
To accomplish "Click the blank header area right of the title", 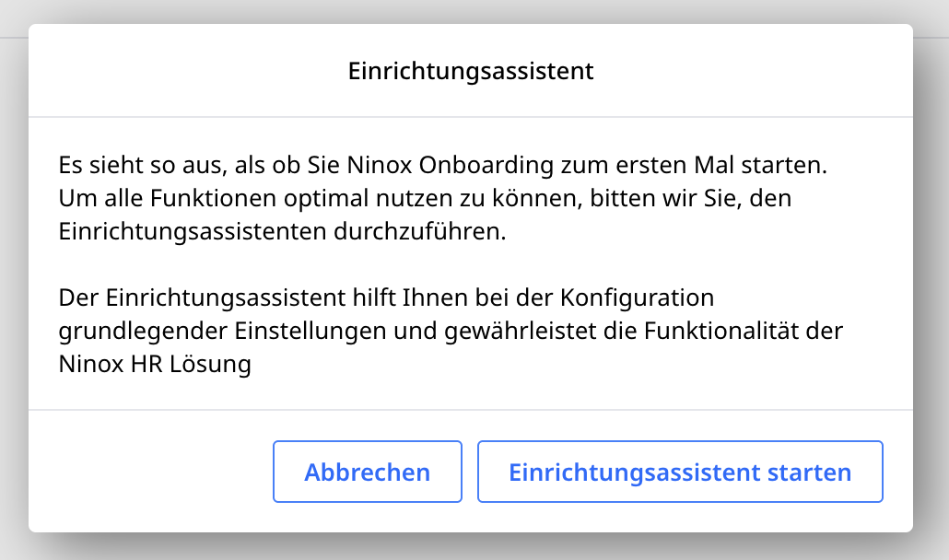I will click(x=756, y=72).
